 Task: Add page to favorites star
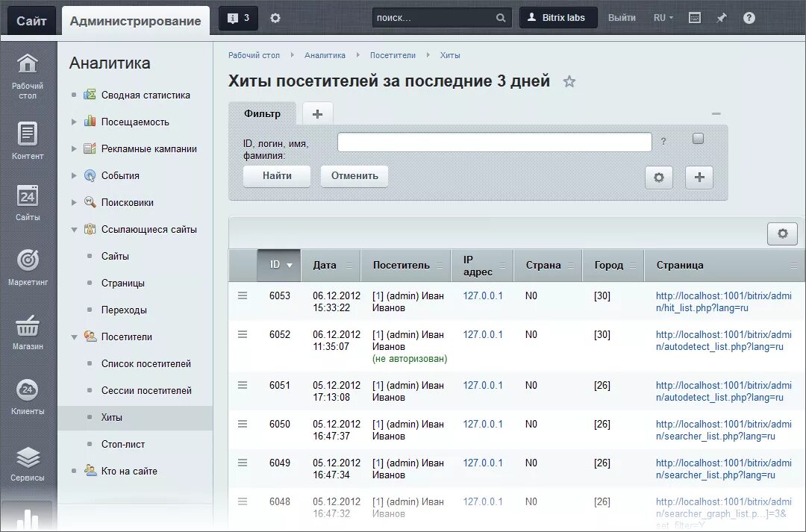(569, 81)
